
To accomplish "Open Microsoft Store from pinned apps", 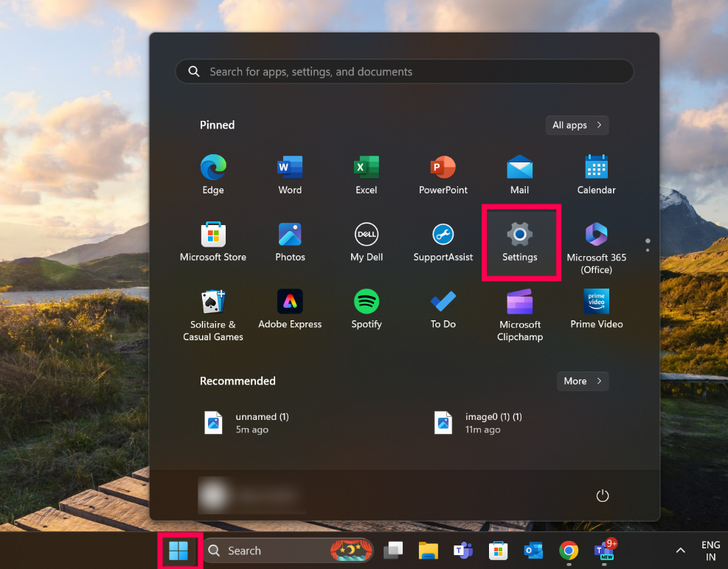I will coord(213,242).
